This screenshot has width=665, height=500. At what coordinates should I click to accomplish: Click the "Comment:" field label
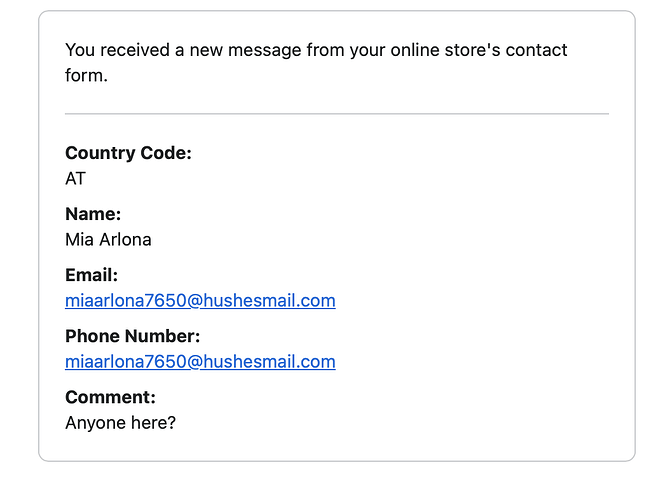(x=110, y=397)
